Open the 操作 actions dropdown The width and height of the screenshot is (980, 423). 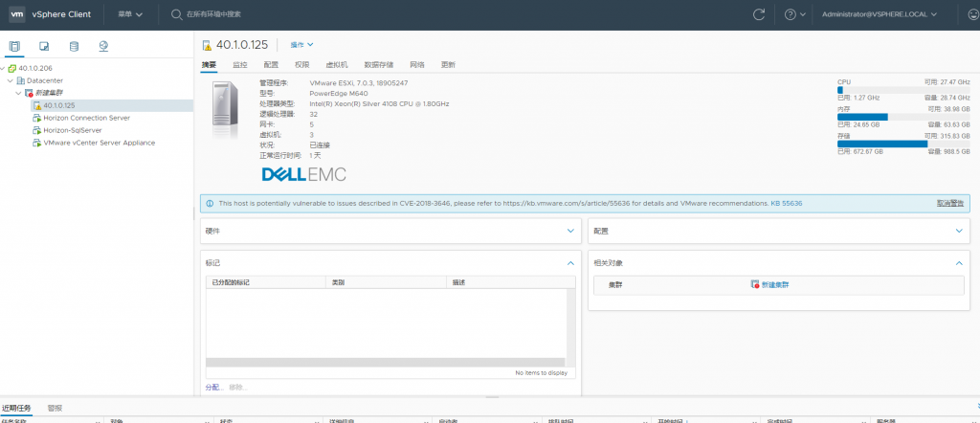(x=301, y=45)
